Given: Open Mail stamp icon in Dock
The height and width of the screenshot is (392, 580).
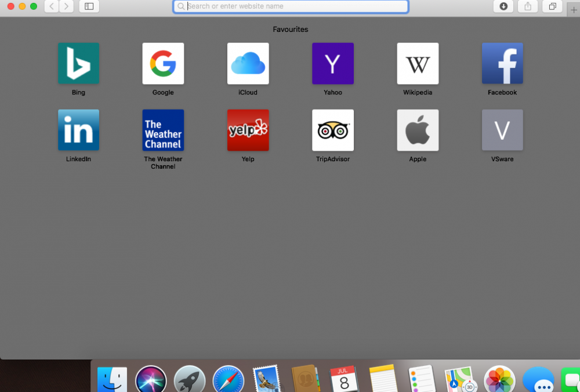Looking at the screenshot, I should (267, 379).
